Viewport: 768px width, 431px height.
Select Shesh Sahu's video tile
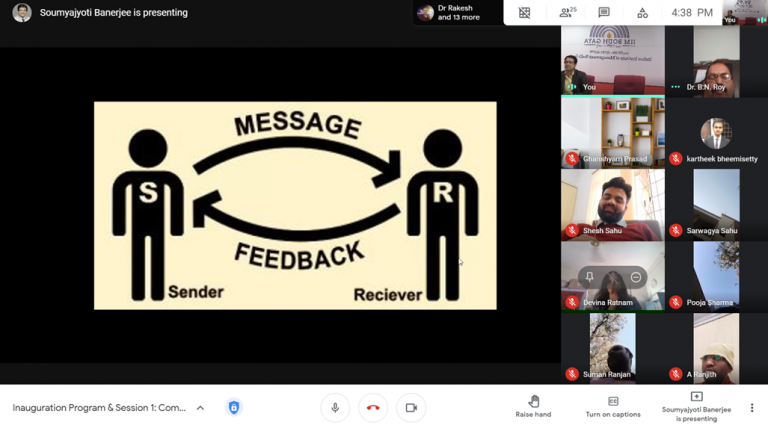tap(613, 203)
